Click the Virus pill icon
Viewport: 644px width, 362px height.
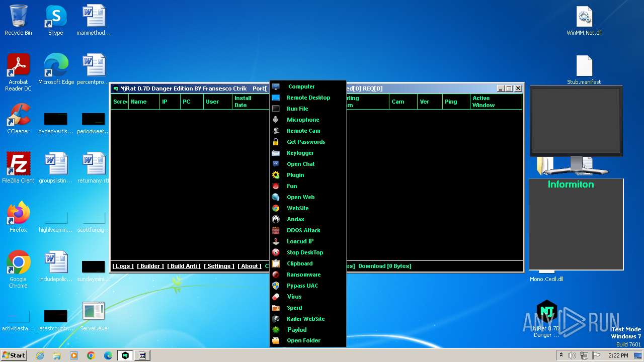tap(276, 297)
